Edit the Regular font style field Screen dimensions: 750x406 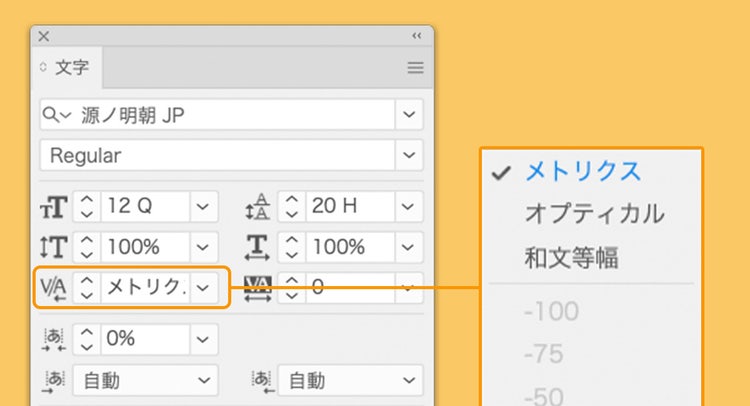tap(217, 155)
